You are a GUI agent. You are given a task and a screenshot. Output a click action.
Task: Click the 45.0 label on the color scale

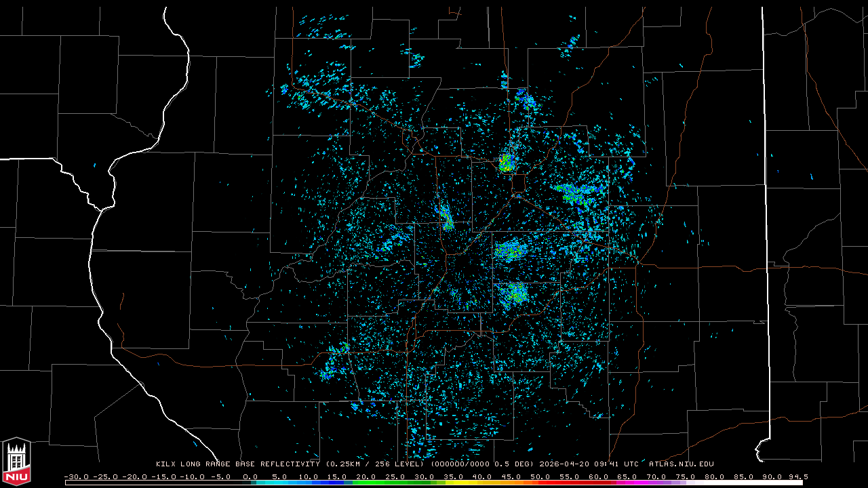(512, 476)
